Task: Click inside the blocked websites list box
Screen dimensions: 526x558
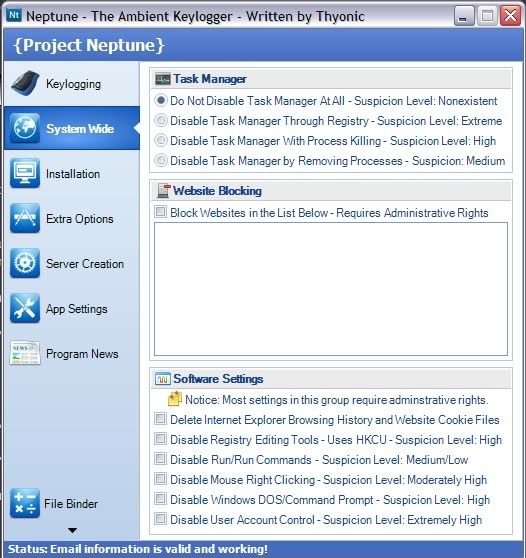Action: coord(331,289)
